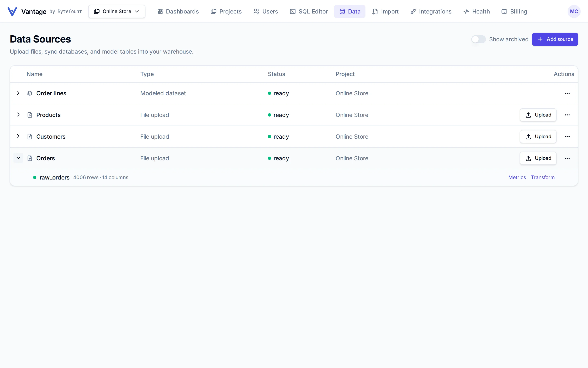Open the Projects tab

(x=226, y=11)
